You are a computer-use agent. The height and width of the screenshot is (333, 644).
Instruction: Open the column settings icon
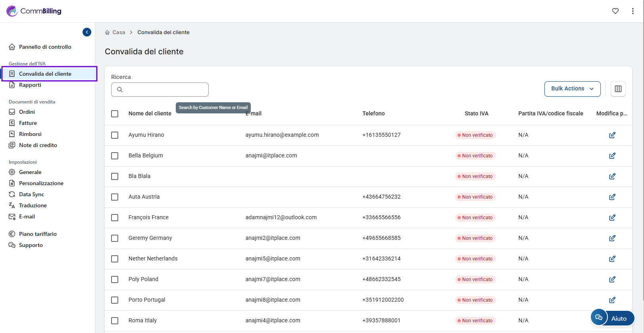618,89
